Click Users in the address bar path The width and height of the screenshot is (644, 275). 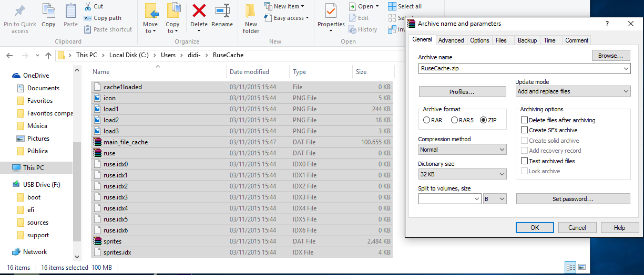click(x=168, y=55)
